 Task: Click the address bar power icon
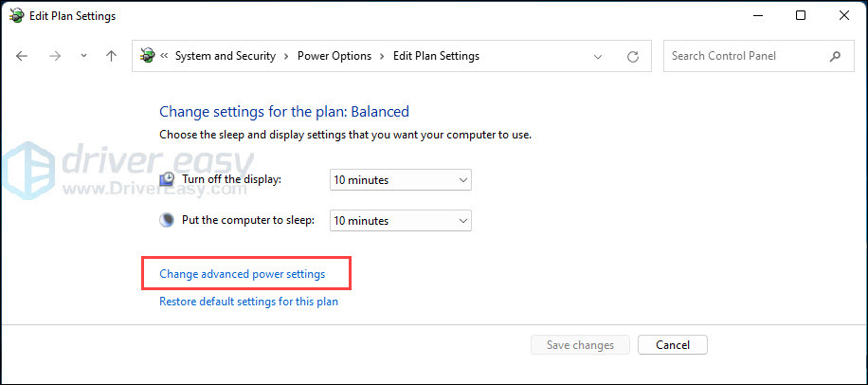[x=147, y=56]
